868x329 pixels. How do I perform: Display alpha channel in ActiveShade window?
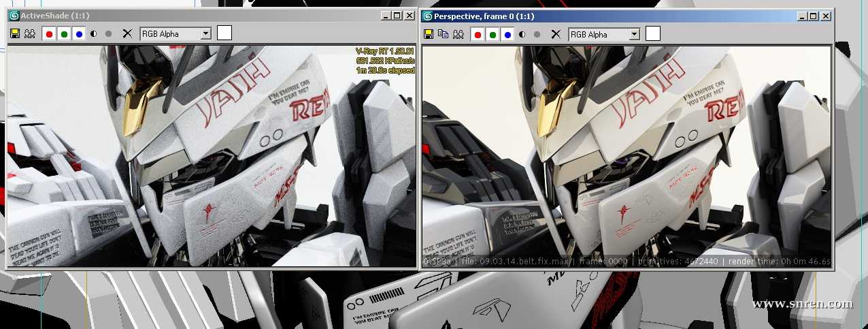[x=93, y=33]
